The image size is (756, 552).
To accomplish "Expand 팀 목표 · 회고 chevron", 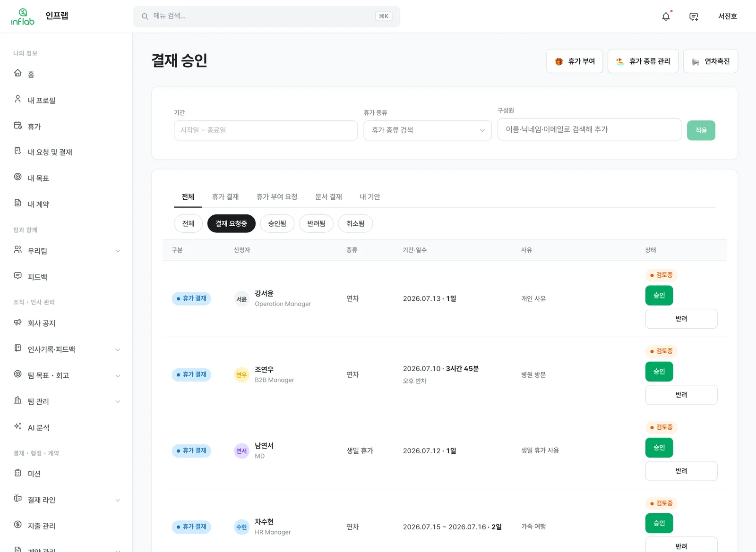I will point(118,376).
